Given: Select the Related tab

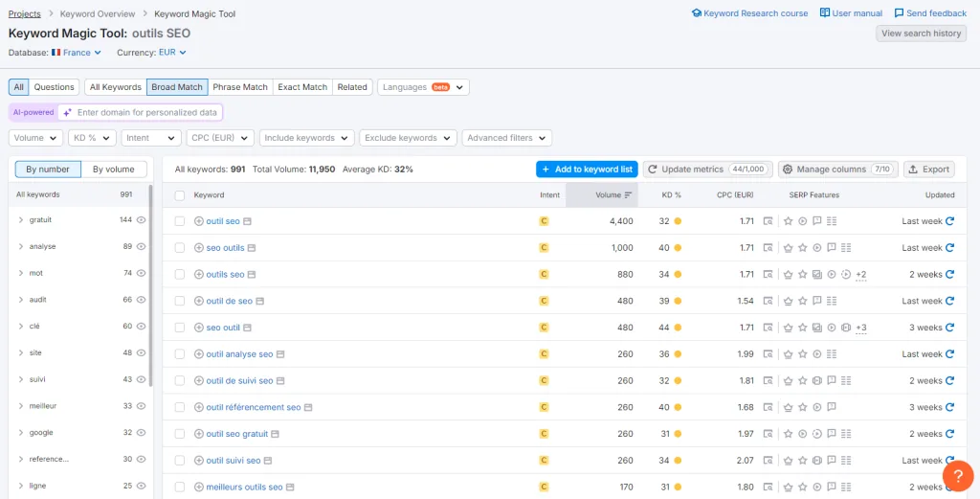Looking at the screenshot, I should pos(352,87).
